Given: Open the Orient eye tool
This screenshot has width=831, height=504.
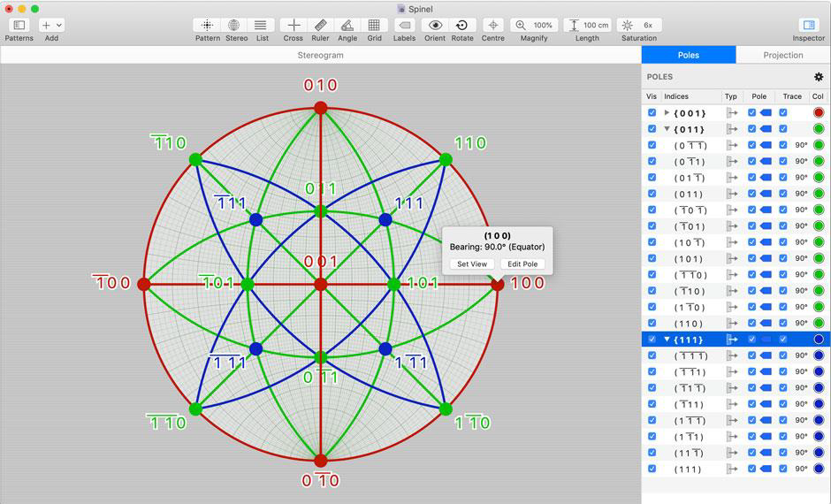Looking at the screenshot, I should 435,25.
